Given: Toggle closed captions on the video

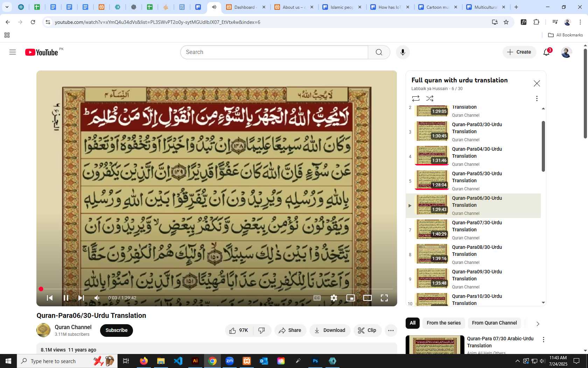Looking at the screenshot, I should click(317, 298).
